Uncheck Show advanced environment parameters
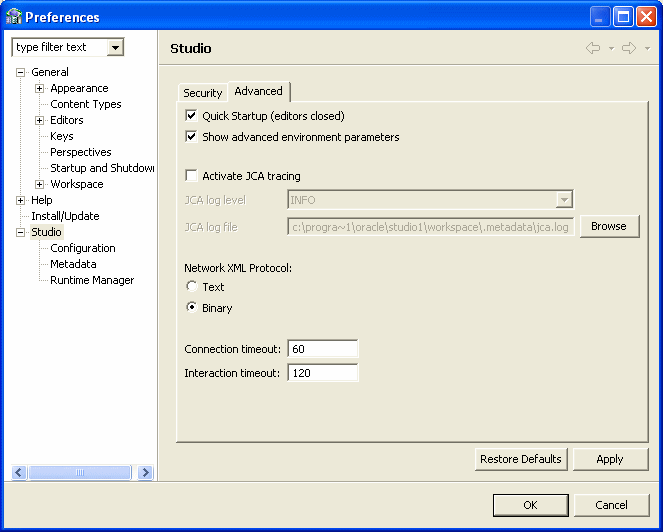This screenshot has height=532, width=663. (191, 137)
